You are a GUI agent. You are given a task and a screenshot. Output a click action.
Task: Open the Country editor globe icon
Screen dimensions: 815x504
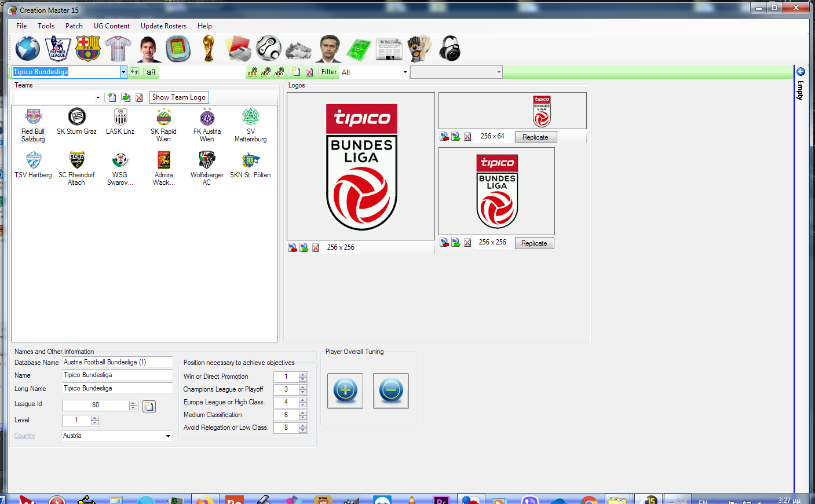point(27,49)
